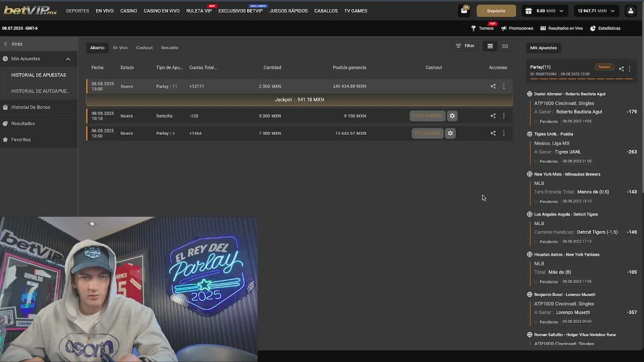Viewport: 644px width, 362px height.
Task: Click the Torneos trophy icon
Action: (x=473, y=28)
